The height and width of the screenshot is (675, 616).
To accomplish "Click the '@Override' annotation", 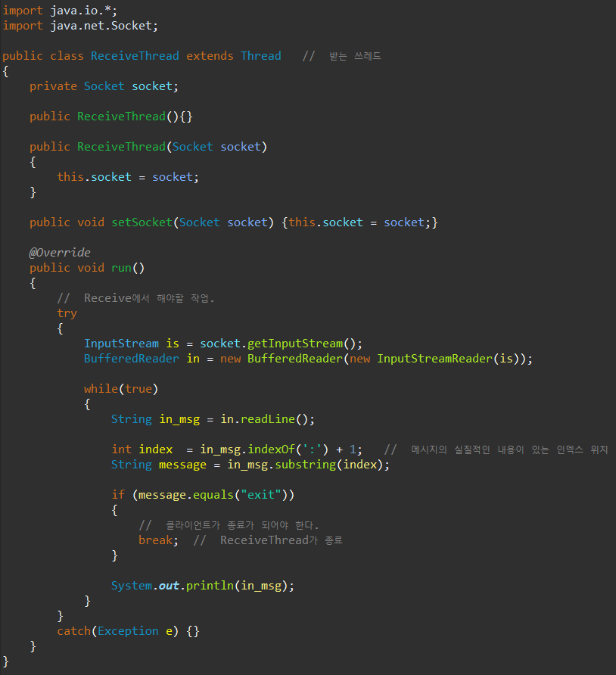I will [60, 252].
